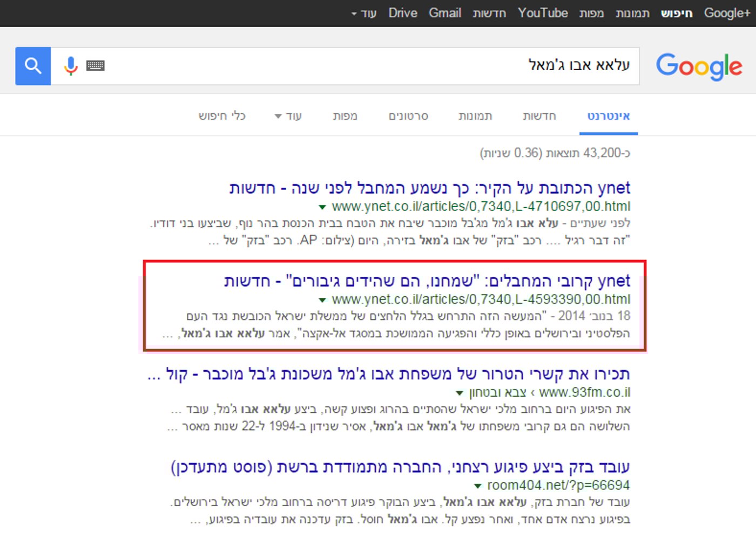Click URL text www.ynet.co.il/articles/0,7340,L-4710697,00.html

pyautogui.click(x=481, y=207)
